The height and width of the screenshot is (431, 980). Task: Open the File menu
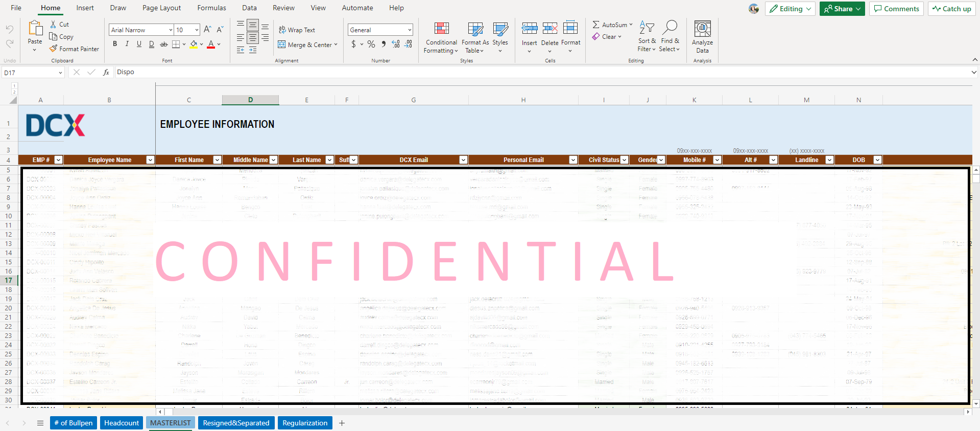point(16,8)
